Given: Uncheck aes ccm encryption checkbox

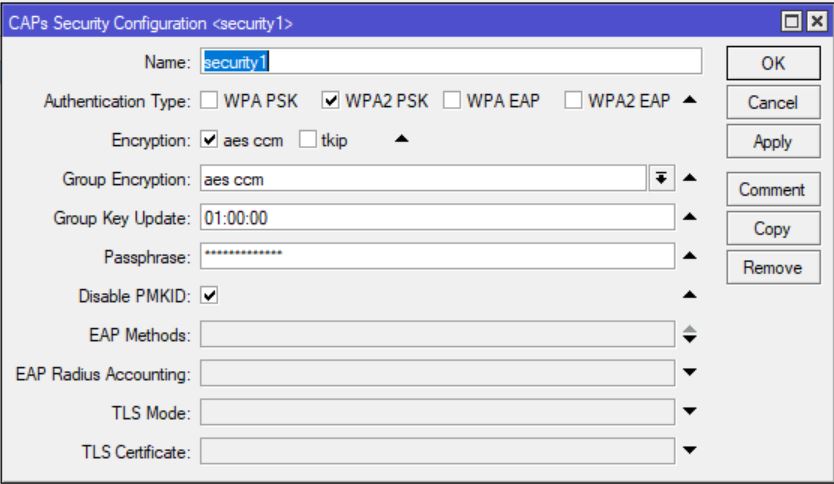Looking at the screenshot, I should coord(209,139).
